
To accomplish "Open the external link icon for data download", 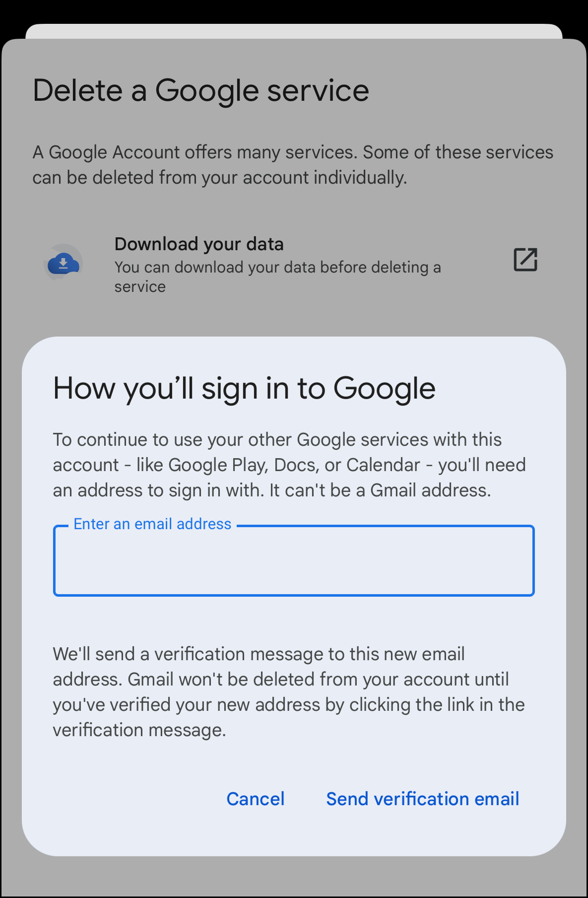I will (x=525, y=260).
